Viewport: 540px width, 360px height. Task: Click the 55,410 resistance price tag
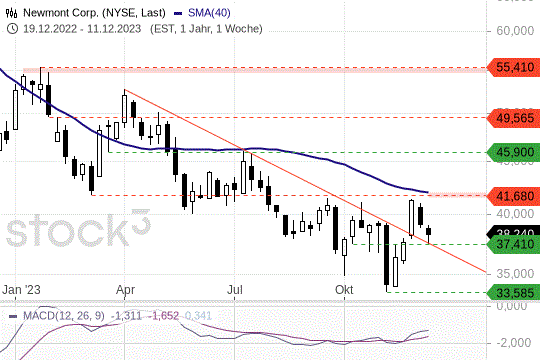coord(514,67)
